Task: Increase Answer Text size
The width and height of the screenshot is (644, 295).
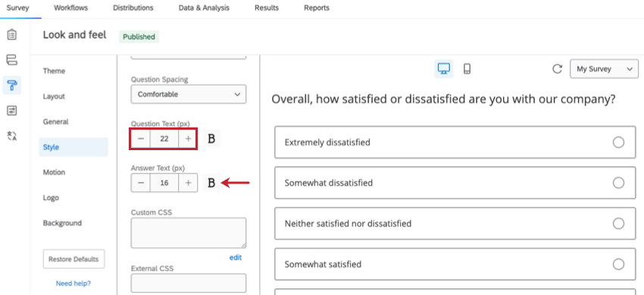Action: (188, 183)
